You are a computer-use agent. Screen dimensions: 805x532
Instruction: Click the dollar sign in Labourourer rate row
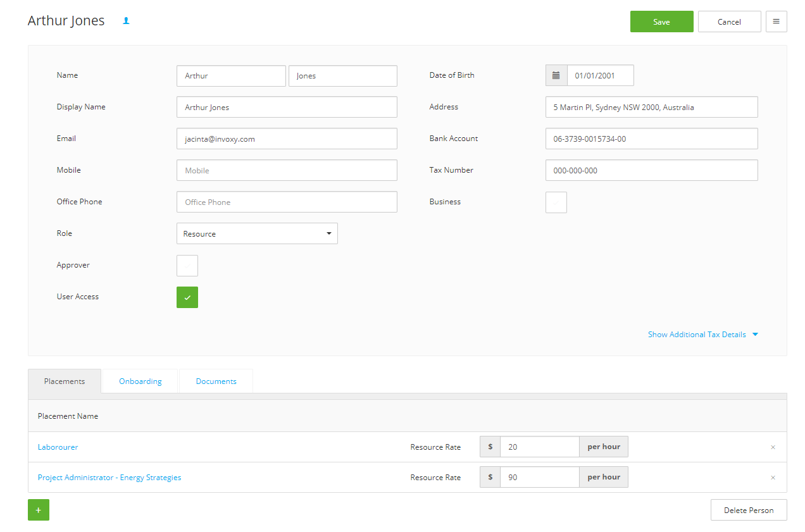point(490,447)
